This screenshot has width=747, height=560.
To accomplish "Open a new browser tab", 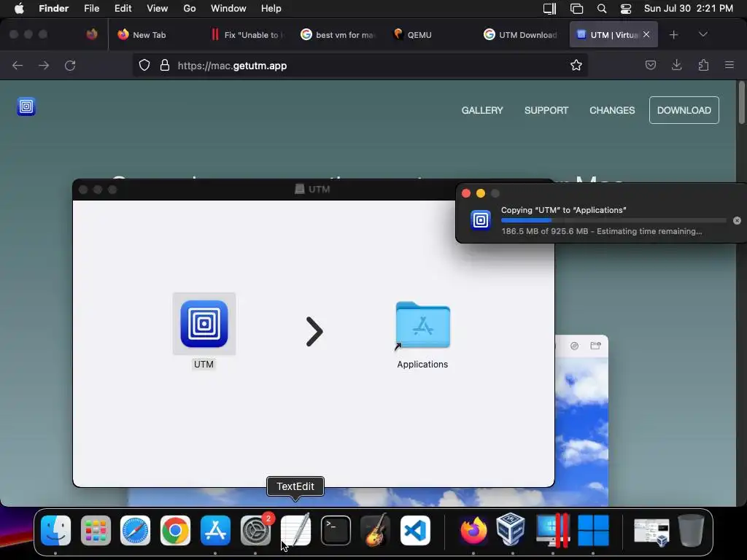I will click(x=673, y=35).
